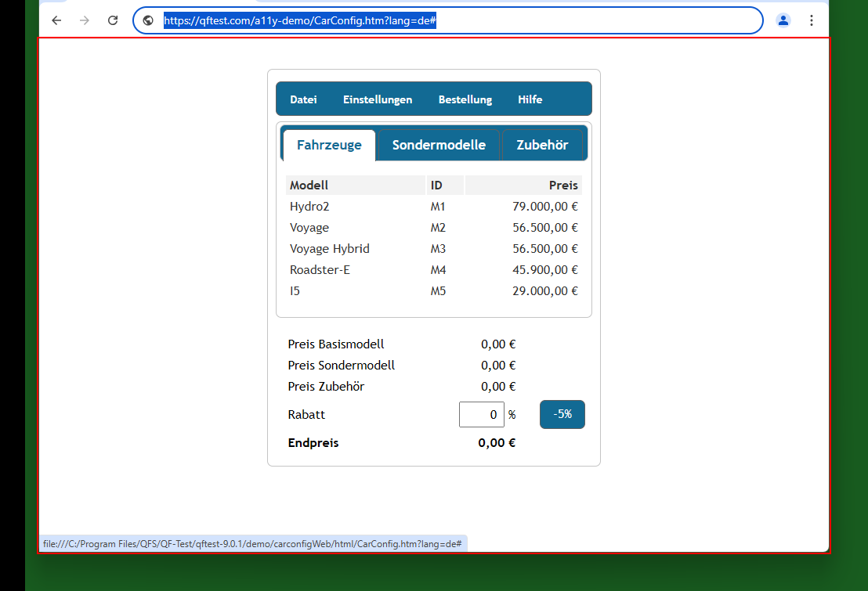Screen dimensions: 868x591
Task: Click the M1 ID cell
Action: 445,207
